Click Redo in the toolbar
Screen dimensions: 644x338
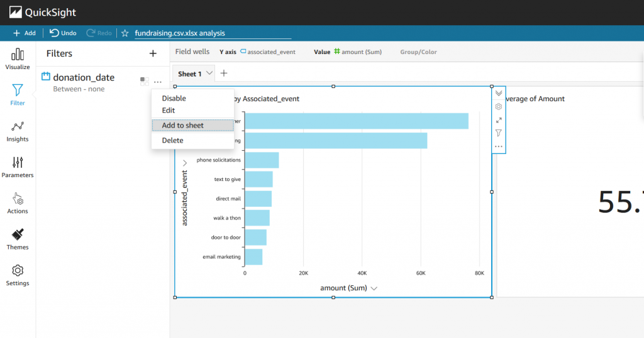click(x=99, y=33)
